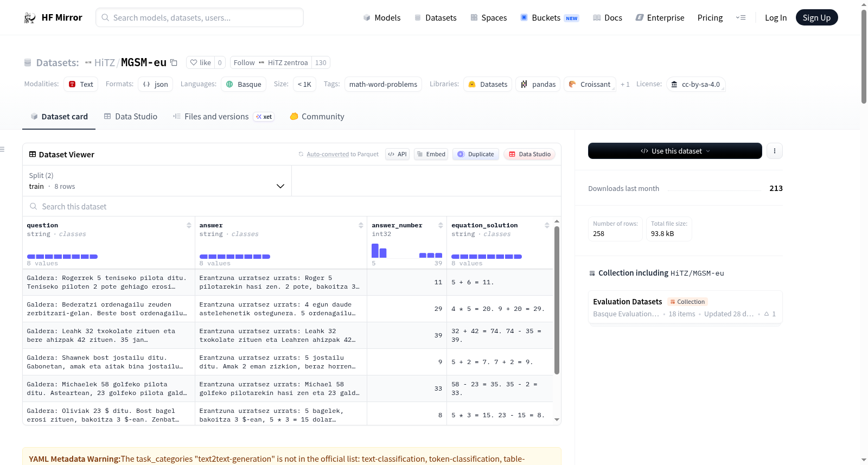Image resolution: width=868 pixels, height=465 pixels.
Task: Sort the equation_solution column
Action: pos(547,225)
